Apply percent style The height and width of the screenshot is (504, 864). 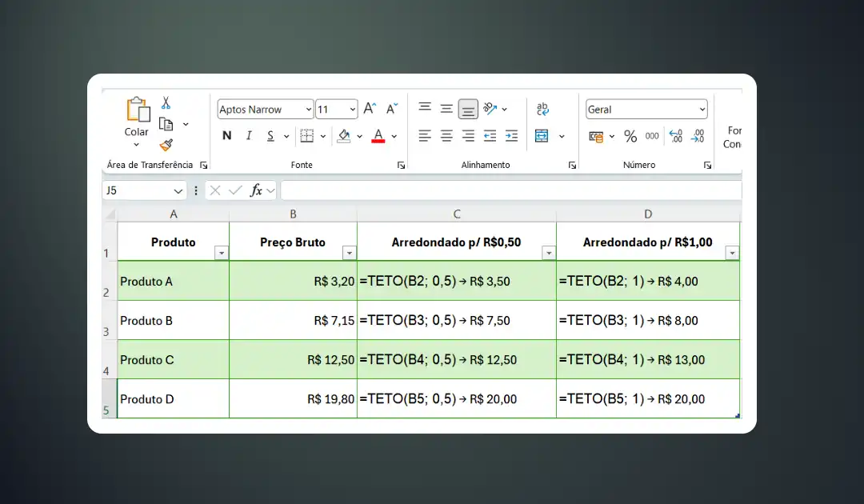(x=630, y=136)
